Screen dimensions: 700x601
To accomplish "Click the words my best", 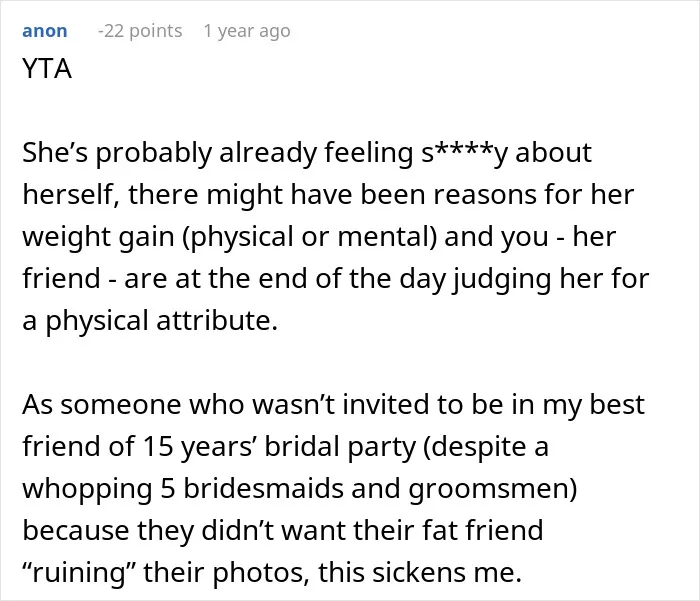I will (x=594, y=405).
